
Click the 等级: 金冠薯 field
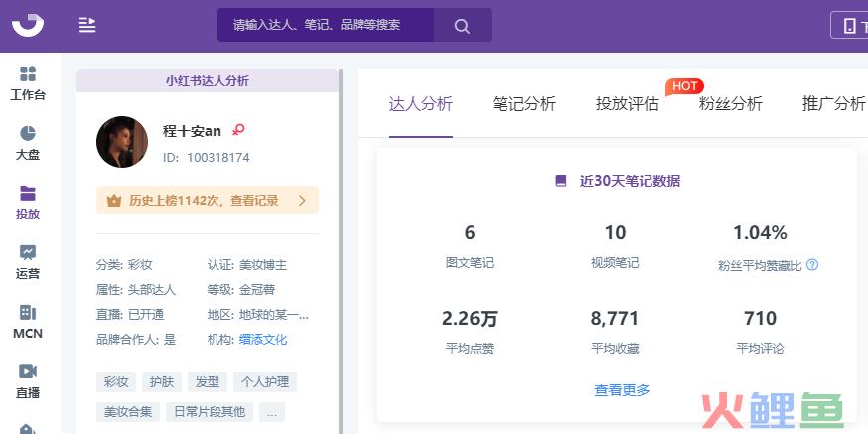(241, 290)
